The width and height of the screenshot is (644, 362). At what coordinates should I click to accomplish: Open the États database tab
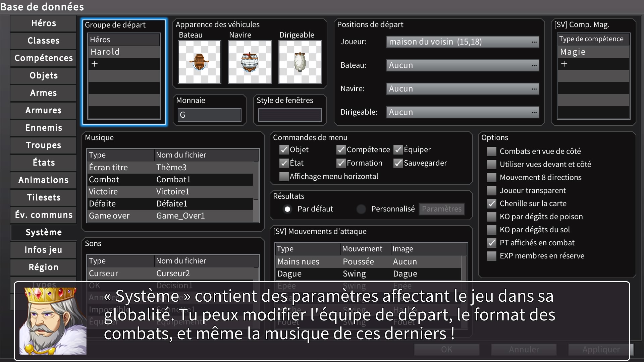pos(44,163)
